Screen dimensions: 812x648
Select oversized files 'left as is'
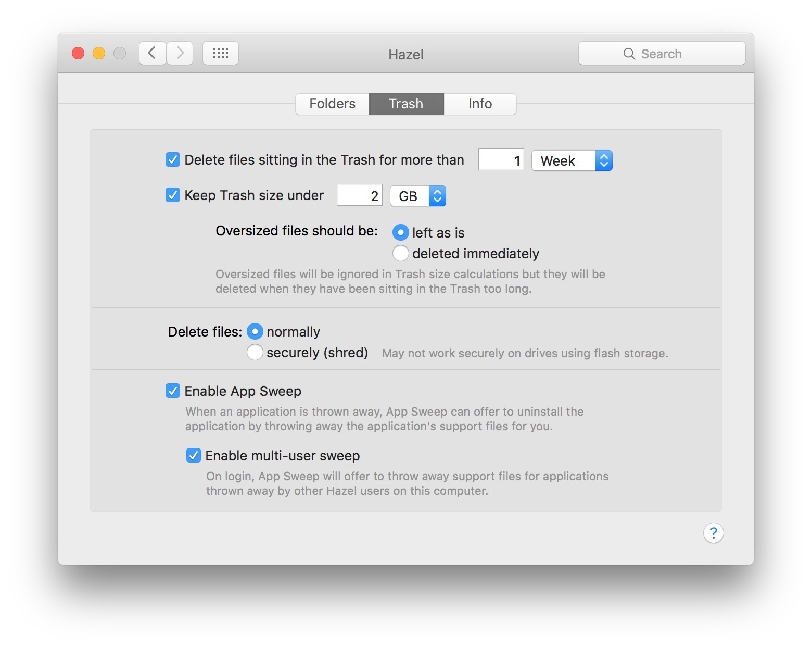click(400, 232)
